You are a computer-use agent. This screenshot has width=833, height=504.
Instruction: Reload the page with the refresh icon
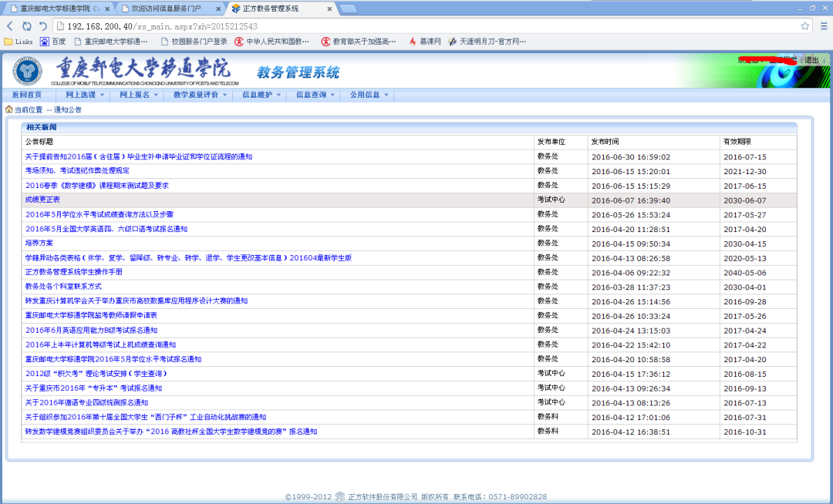[x=27, y=25]
